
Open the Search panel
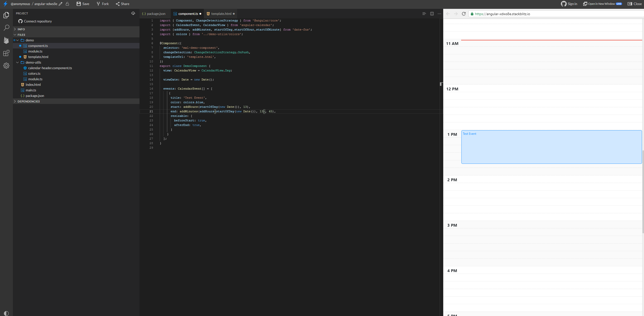pyautogui.click(x=6, y=28)
